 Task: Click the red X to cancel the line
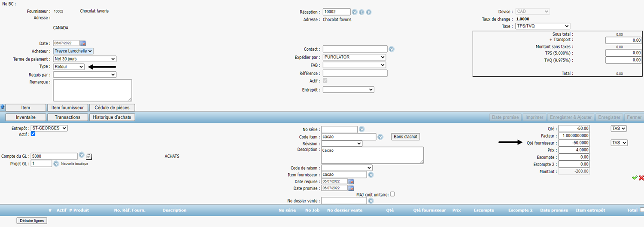[641, 178]
